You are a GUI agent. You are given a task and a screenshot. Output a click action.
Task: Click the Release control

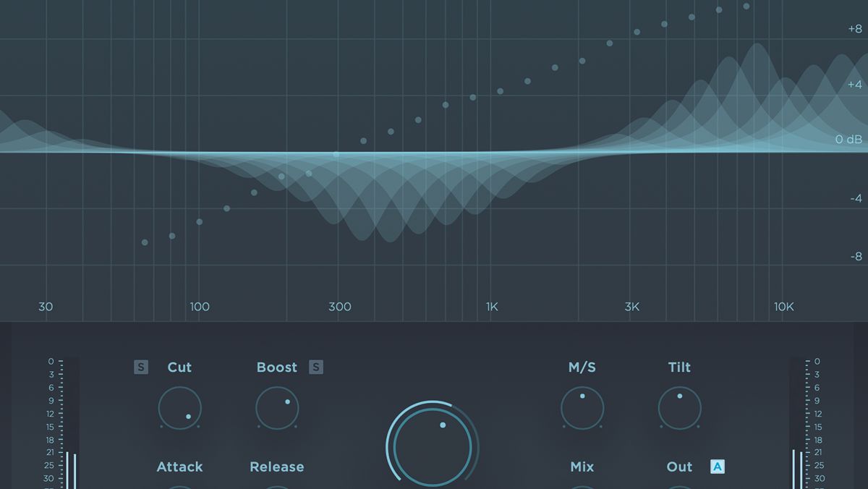point(277,467)
